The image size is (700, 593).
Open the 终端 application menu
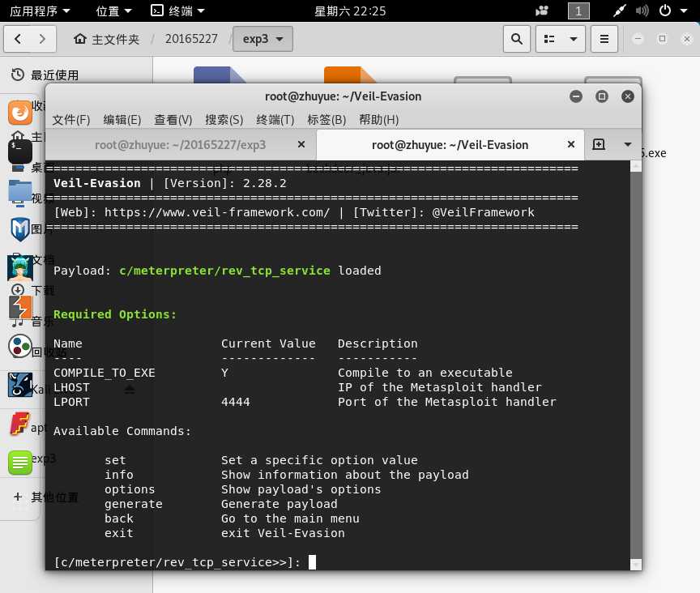coord(177,11)
